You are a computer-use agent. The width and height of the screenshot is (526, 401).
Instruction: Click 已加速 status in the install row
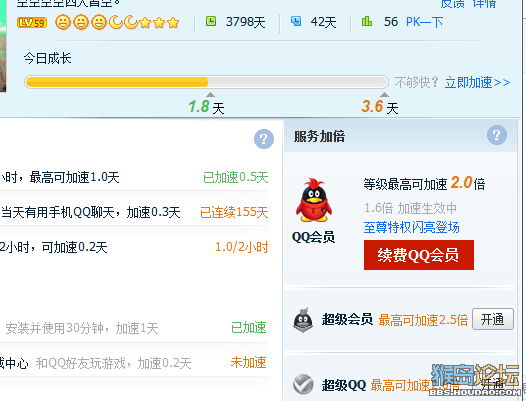[x=249, y=328]
